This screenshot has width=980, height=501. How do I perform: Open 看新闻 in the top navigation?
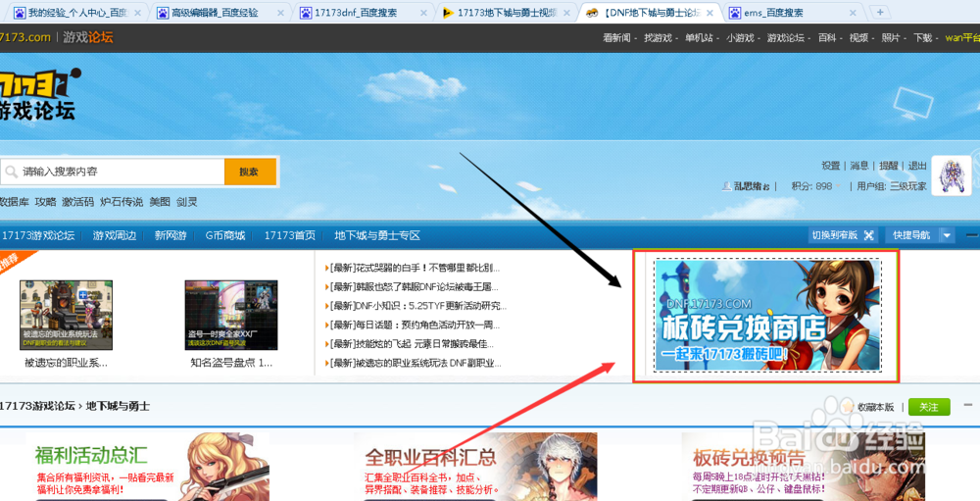(x=616, y=37)
